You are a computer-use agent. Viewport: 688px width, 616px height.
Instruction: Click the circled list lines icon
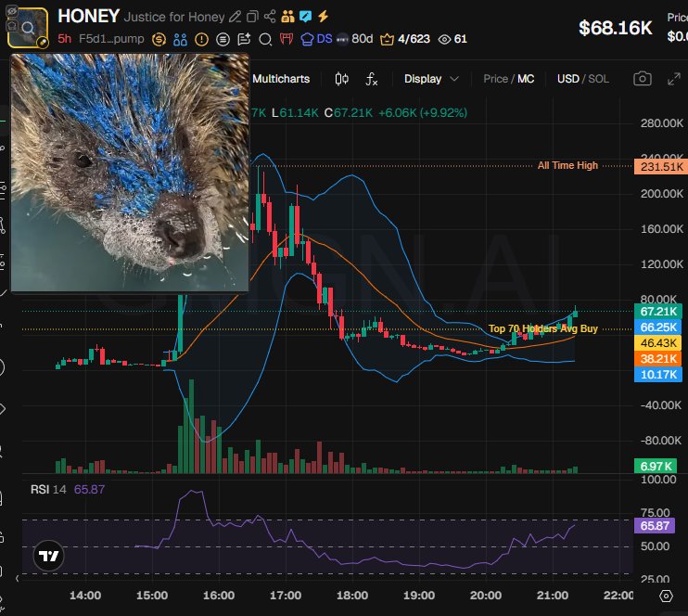coord(223,40)
